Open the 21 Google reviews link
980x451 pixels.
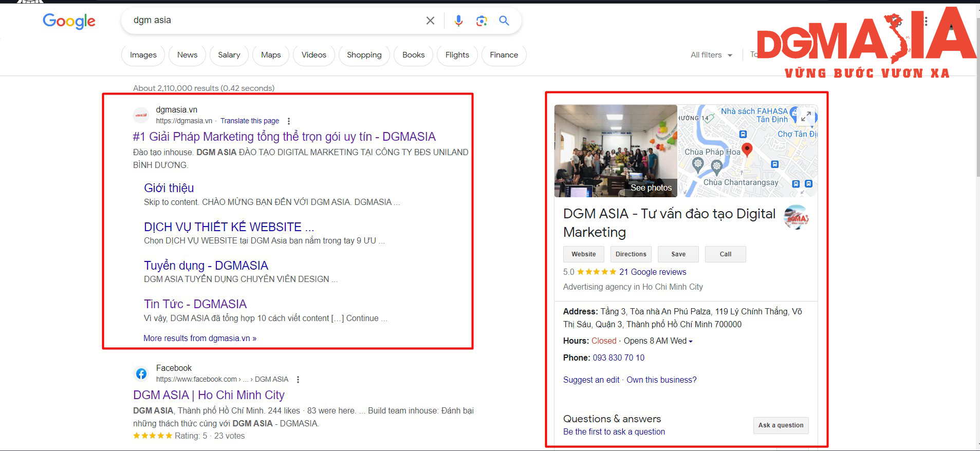(x=653, y=272)
